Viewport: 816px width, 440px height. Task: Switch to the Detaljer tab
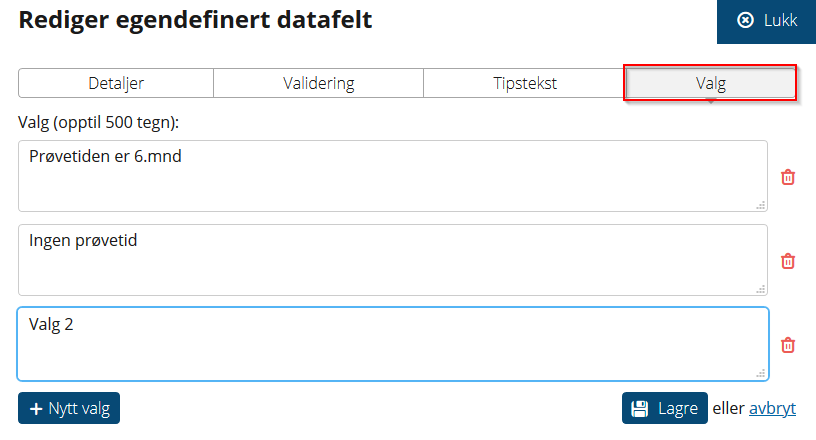click(x=116, y=83)
